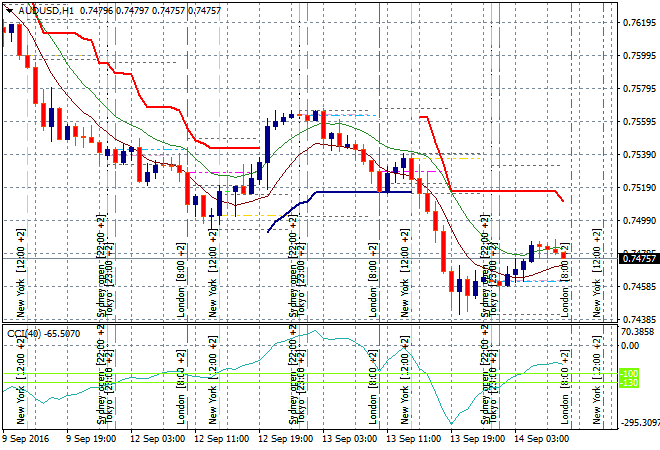Click the small triangle arrow before AUDUSD
This screenshot has height=450, width=660.
tap(9, 9)
